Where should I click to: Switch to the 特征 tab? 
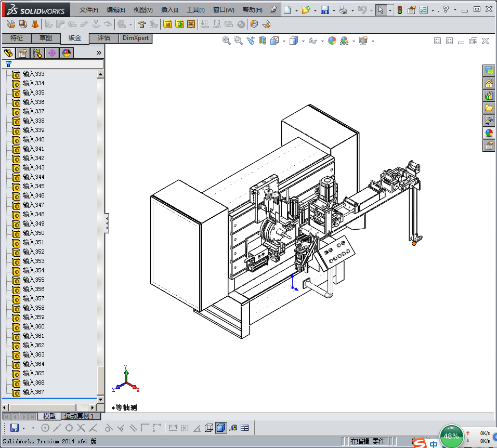17,38
